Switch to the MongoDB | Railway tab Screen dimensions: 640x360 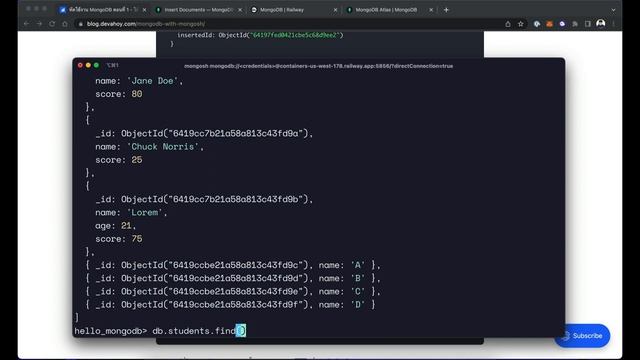pos(293,10)
